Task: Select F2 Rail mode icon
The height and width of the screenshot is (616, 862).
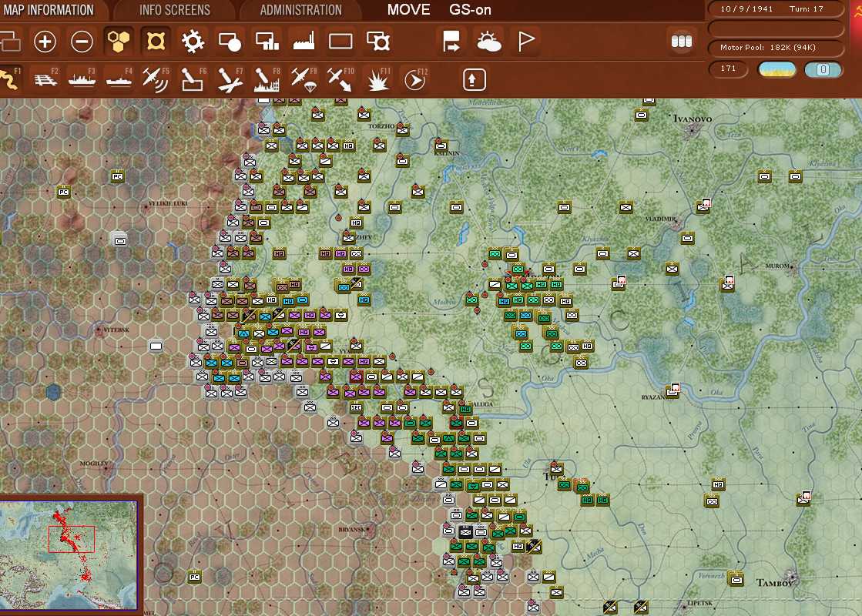Action: point(45,79)
